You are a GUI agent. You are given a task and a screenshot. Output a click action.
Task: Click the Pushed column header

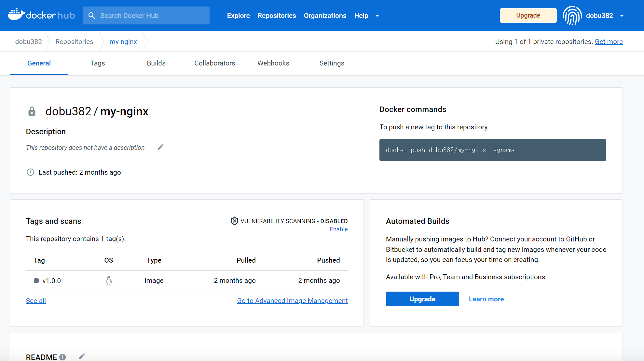pos(328,260)
